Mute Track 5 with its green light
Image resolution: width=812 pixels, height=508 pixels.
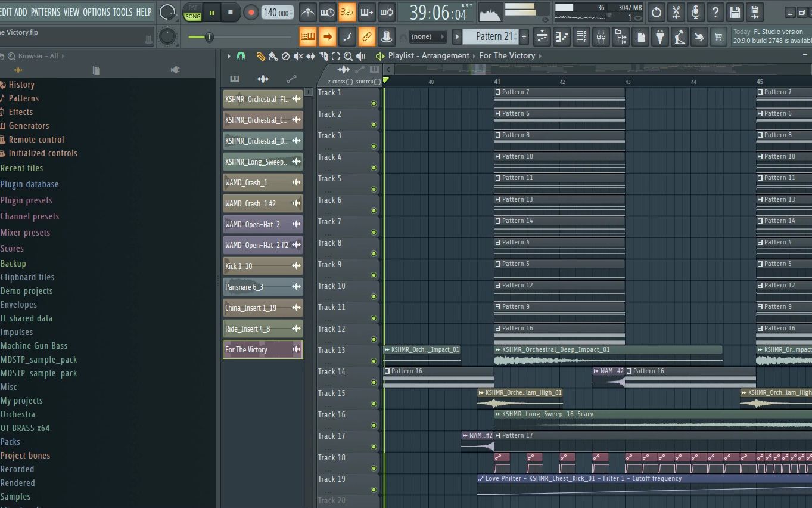click(374, 189)
